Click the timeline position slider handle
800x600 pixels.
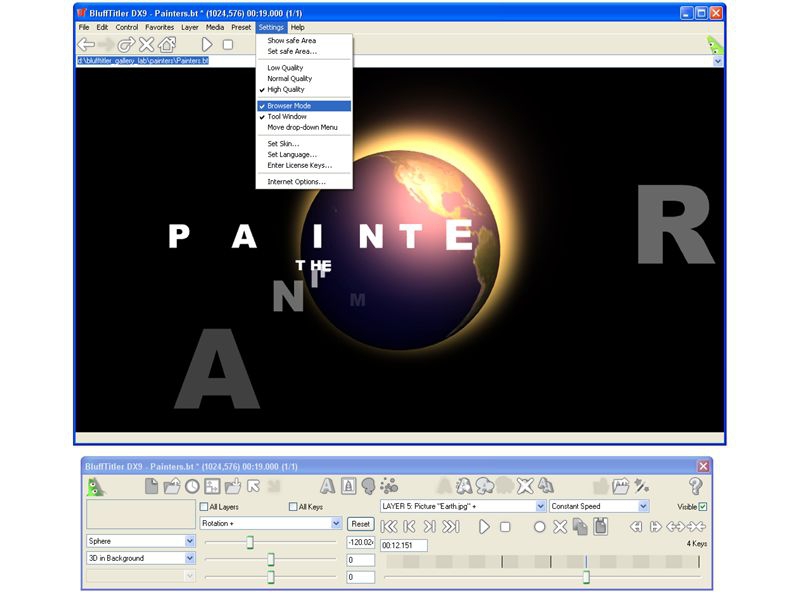click(586, 577)
